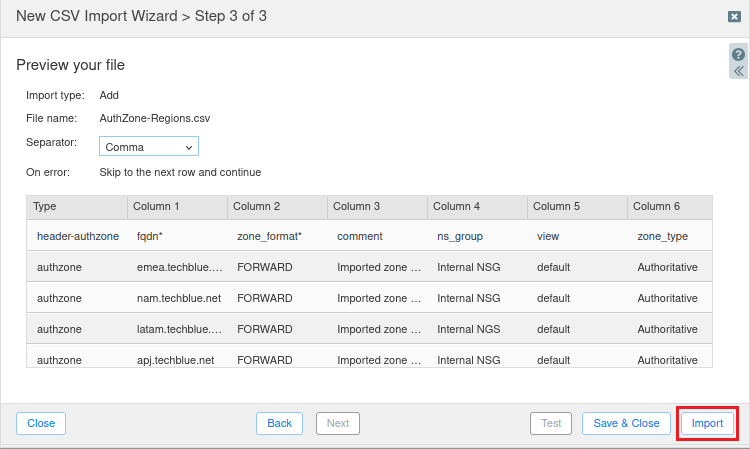
Task: Click the Column 1 header
Action: pyautogui.click(x=176, y=206)
